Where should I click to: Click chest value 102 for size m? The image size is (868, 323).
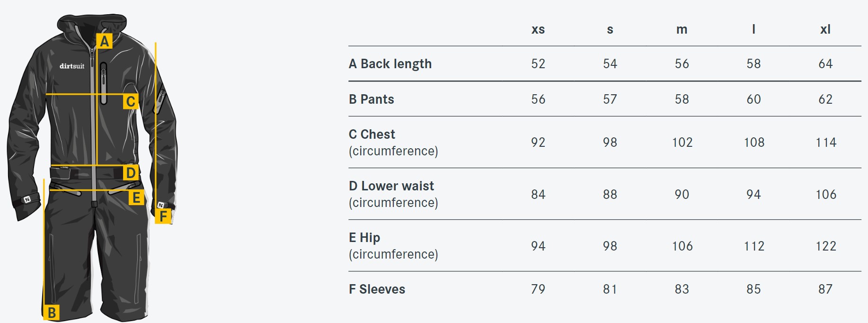pos(682,143)
